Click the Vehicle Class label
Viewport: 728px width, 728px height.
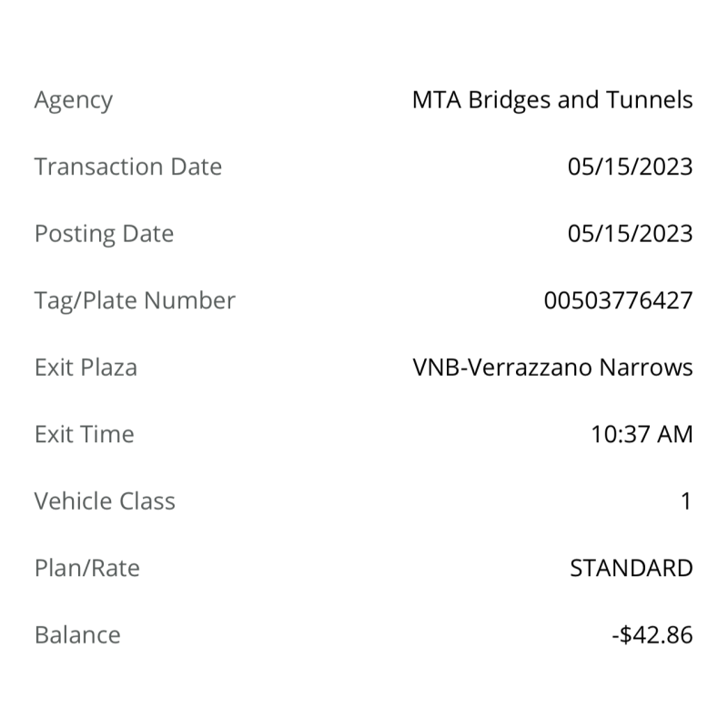coord(105,501)
